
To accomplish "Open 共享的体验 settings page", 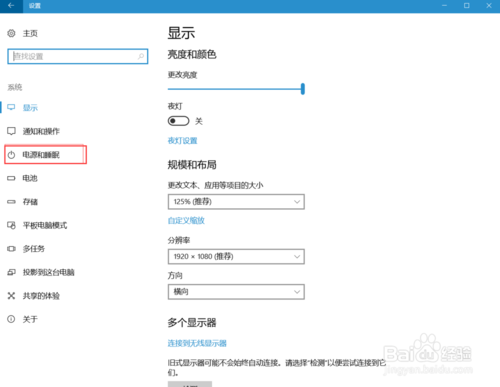I will pos(41,296).
